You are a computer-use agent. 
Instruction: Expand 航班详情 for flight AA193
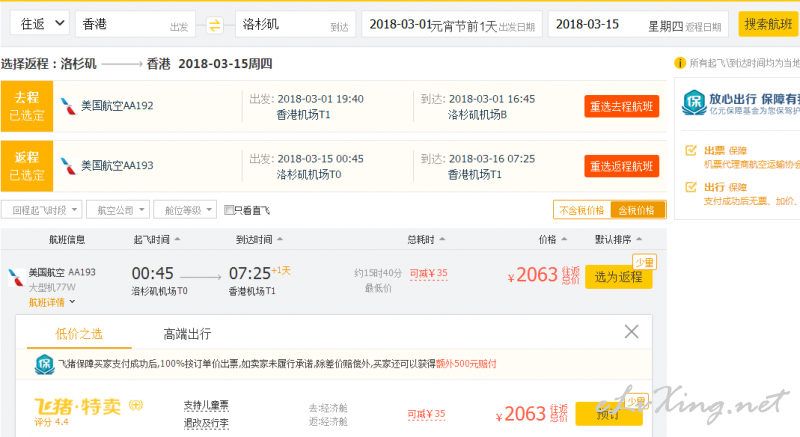(x=52, y=302)
